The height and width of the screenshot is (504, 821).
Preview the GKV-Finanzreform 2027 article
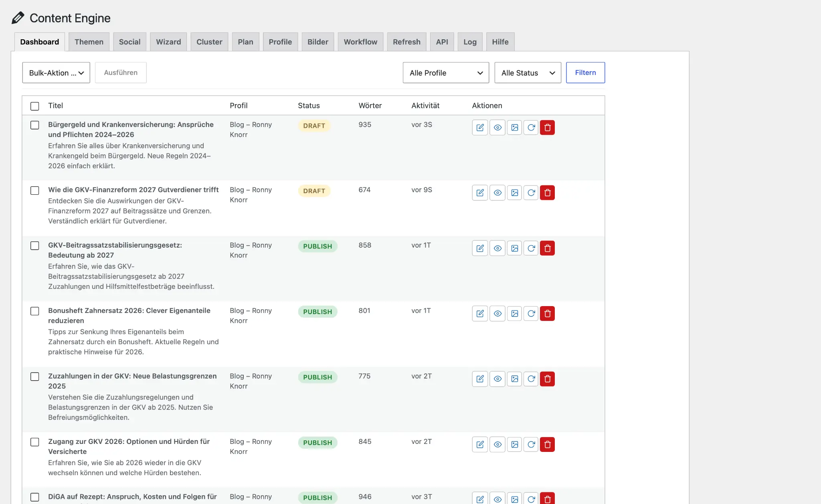[497, 193]
